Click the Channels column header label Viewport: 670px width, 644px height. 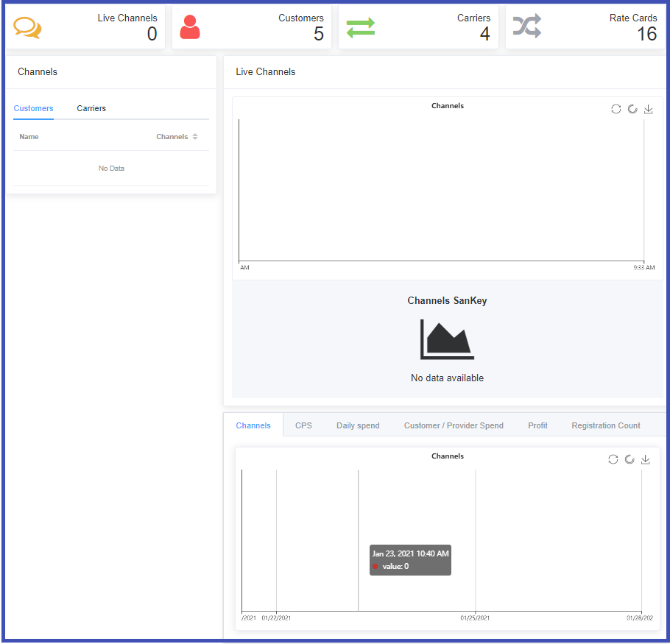(172, 137)
